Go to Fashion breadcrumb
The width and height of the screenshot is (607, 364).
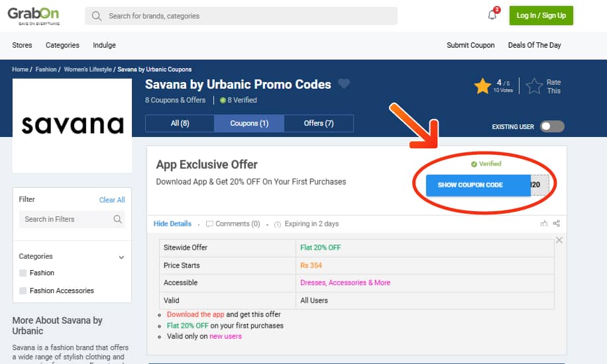pyautogui.click(x=46, y=69)
